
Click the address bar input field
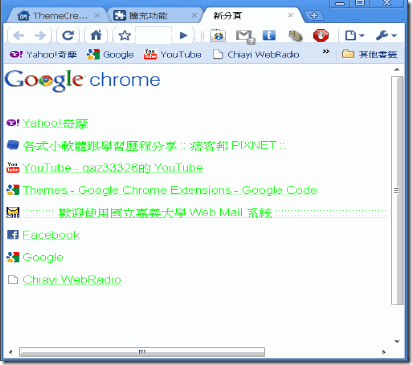[153, 35]
